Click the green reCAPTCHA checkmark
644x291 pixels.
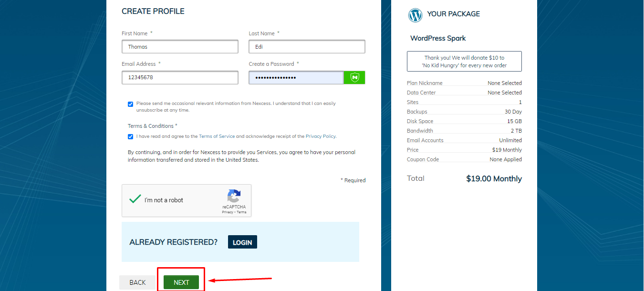tap(135, 199)
